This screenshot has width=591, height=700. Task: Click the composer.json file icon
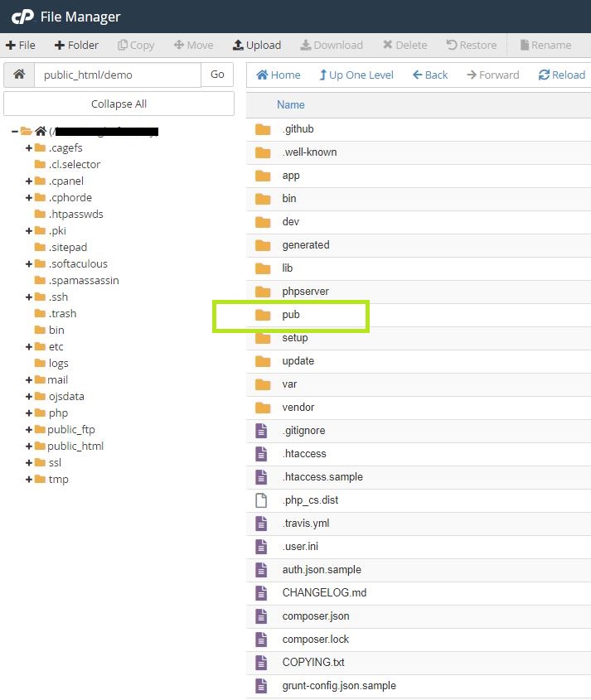click(263, 616)
